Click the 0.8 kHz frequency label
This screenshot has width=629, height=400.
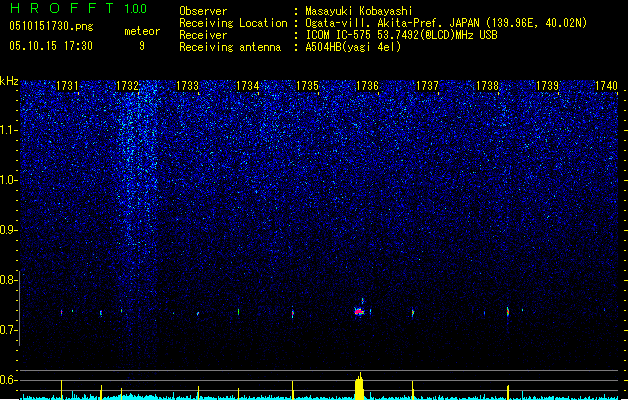point(9,280)
